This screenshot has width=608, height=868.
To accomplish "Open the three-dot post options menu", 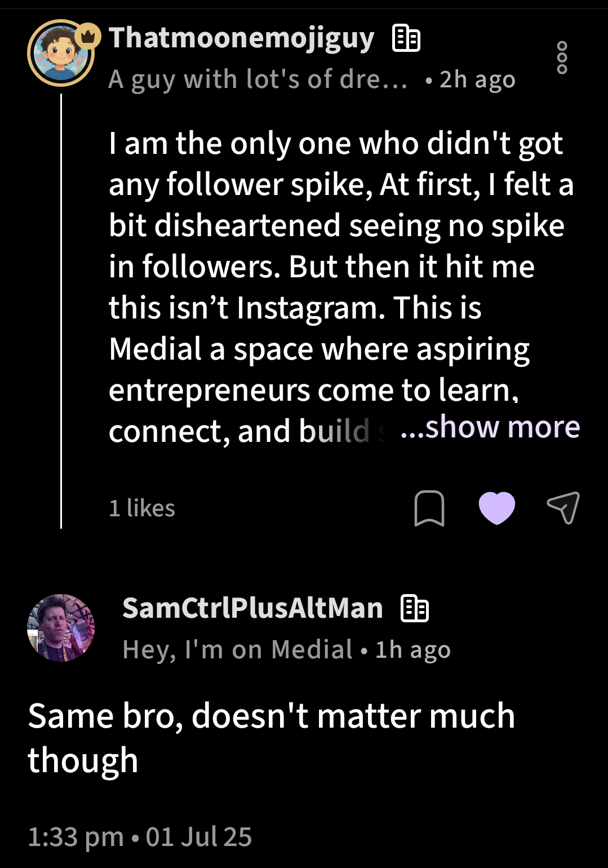I will (x=561, y=57).
